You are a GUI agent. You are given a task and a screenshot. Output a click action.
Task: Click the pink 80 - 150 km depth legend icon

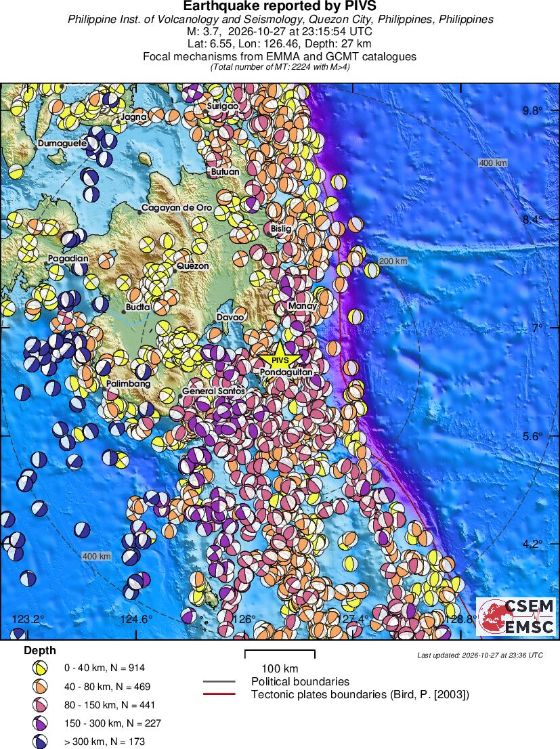(x=40, y=705)
